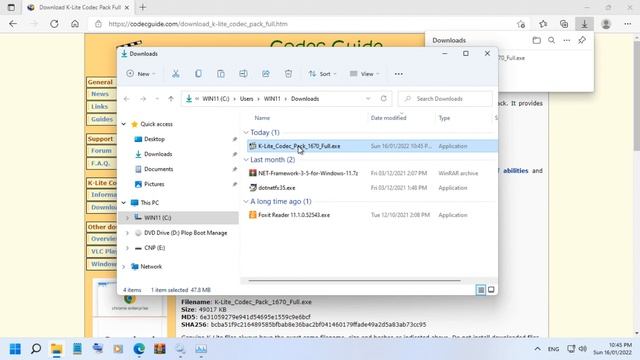Click the Edge address bar URL

point(198,24)
